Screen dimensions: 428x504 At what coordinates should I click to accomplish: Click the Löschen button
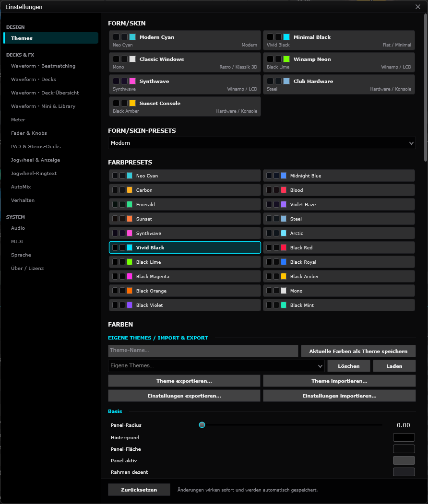[348, 366]
